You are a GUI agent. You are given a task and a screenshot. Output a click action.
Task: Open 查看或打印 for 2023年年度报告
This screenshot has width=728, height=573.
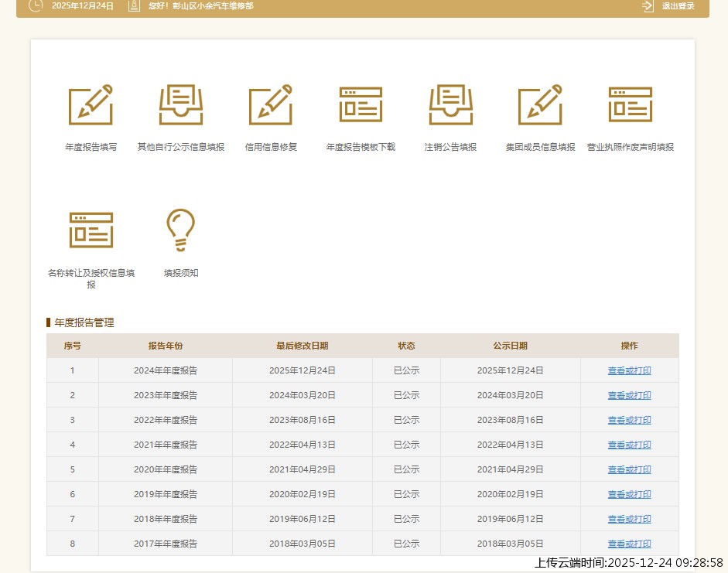pos(629,395)
